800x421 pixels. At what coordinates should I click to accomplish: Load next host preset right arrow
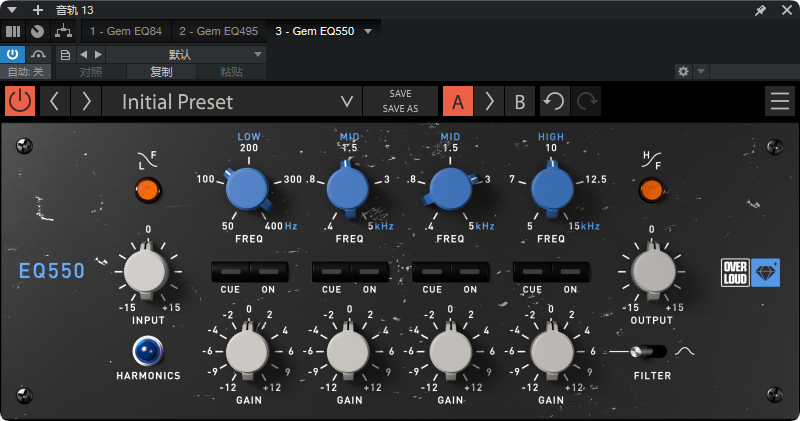(98, 55)
